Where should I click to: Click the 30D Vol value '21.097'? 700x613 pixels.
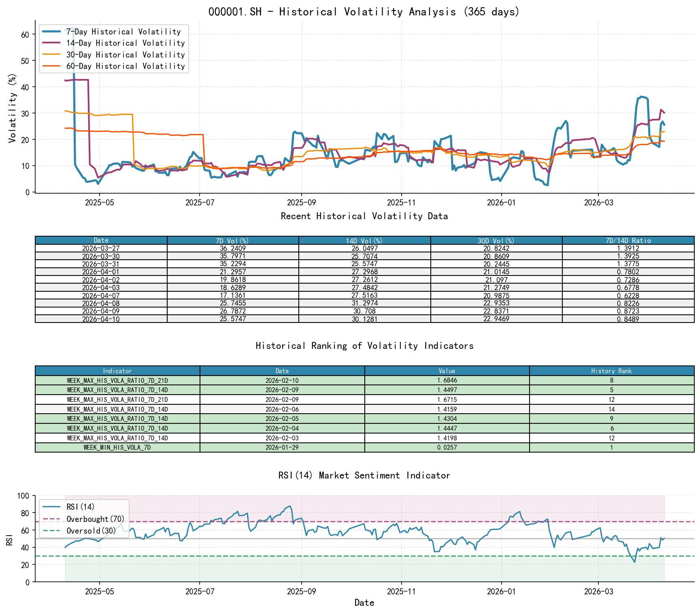click(496, 280)
